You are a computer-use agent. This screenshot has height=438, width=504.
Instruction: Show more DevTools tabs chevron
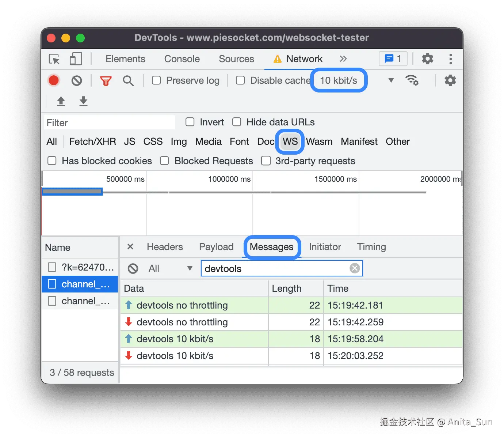pos(343,59)
